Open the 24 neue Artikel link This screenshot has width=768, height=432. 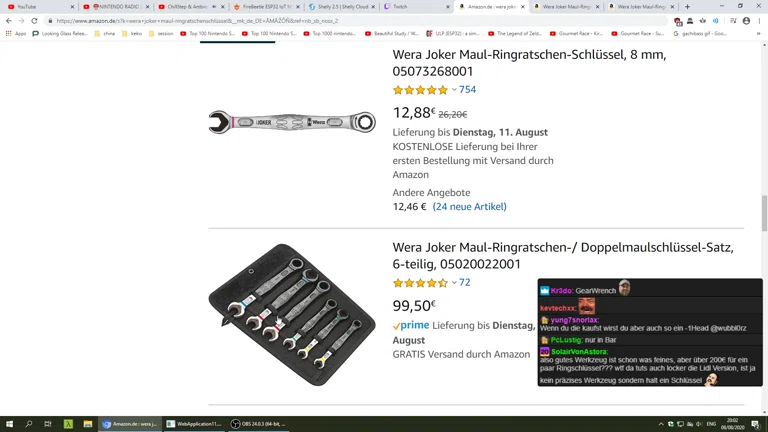(469, 207)
